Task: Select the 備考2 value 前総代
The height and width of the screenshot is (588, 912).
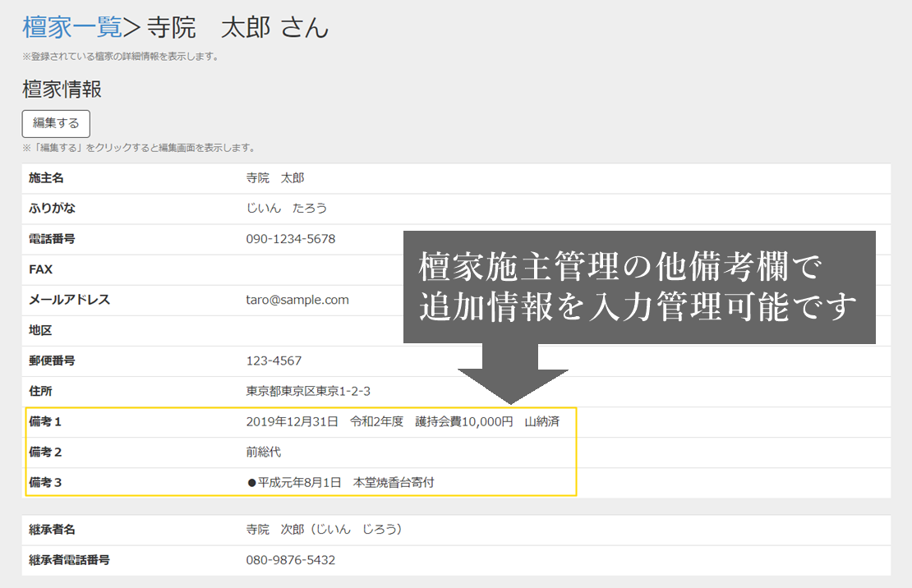Action: 264,452
